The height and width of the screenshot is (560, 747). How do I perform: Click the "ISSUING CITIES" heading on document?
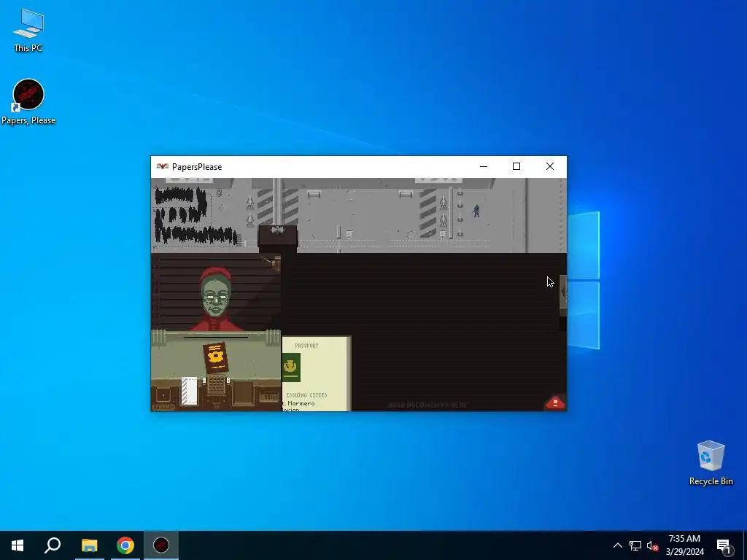[x=306, y=395]
